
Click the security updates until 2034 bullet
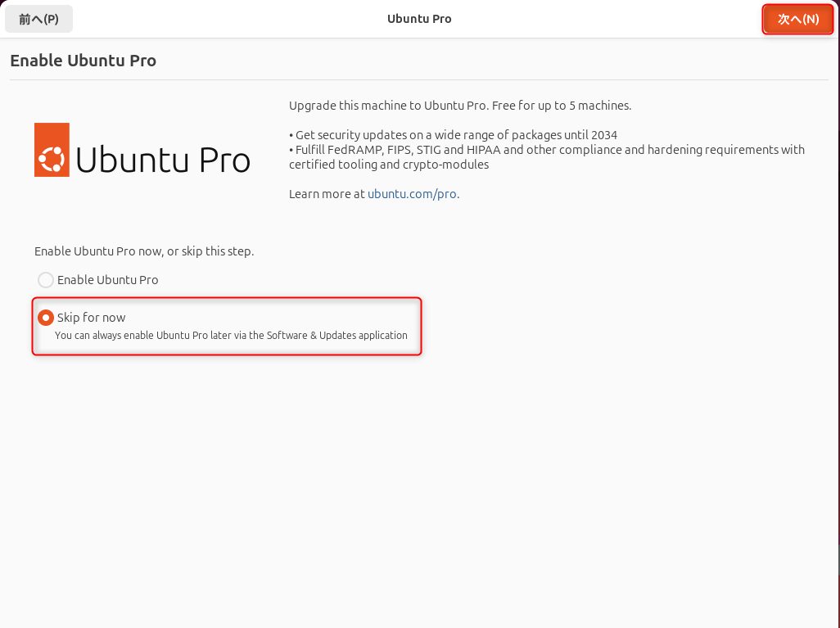454,135
